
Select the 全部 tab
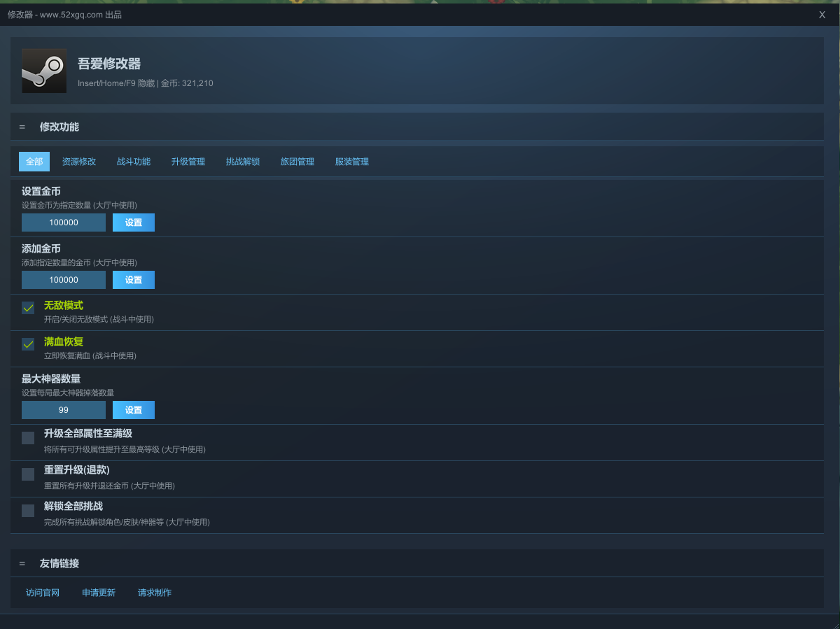34,162
